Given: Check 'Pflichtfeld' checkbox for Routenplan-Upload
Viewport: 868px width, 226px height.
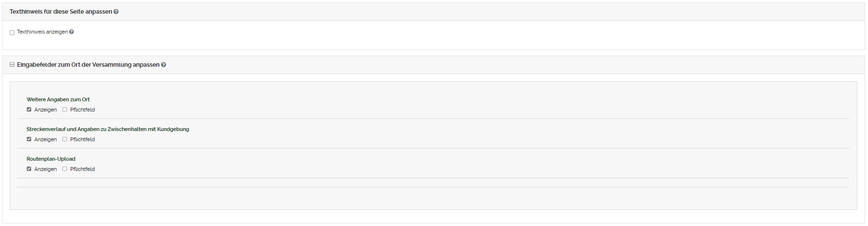Looking at the screenshot, I should [65, 169].
